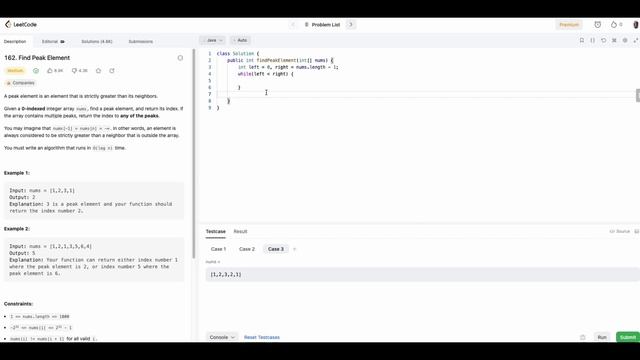Image resolution: width=640 pixels, height=360 pixels.
Task: Switch to the Result tab
Action: pos(240,231)
